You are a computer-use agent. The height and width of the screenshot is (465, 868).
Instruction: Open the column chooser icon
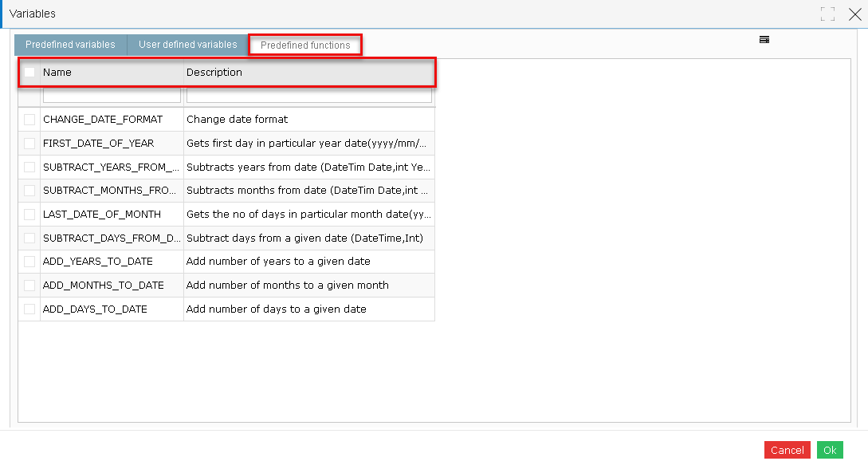764,39
